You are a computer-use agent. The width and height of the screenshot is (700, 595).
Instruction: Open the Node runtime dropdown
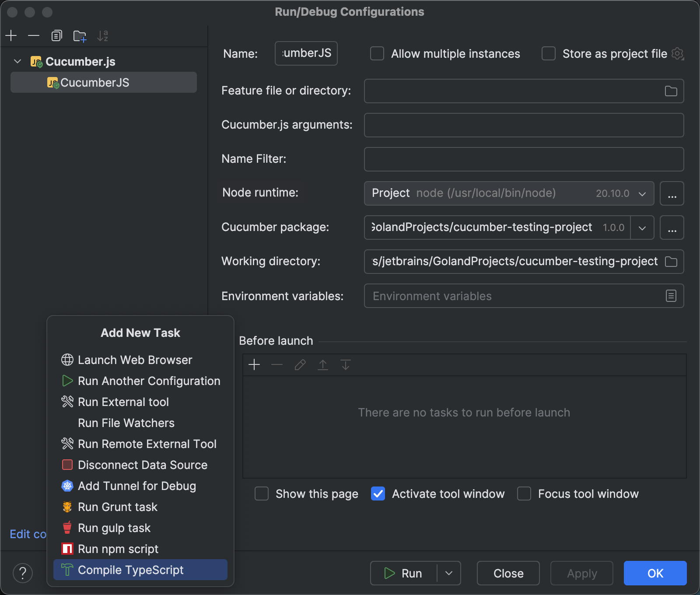642,193
